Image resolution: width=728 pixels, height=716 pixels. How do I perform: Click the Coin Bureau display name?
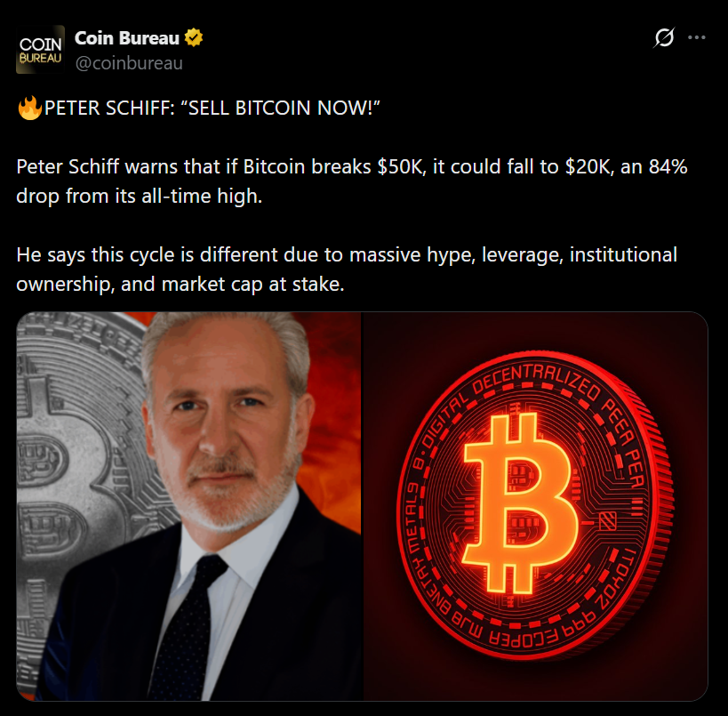click(127, 38)
